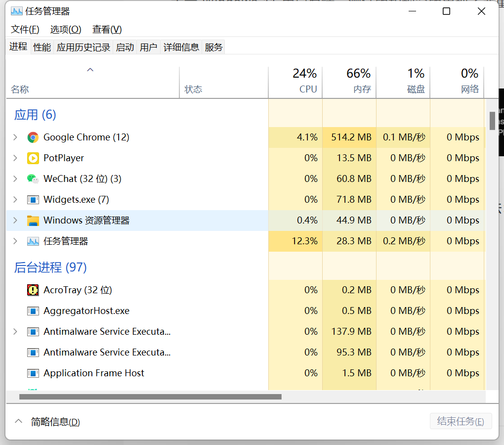
Task: Select the WeChat (32 位) (3) row name
Action: [83, 179]
